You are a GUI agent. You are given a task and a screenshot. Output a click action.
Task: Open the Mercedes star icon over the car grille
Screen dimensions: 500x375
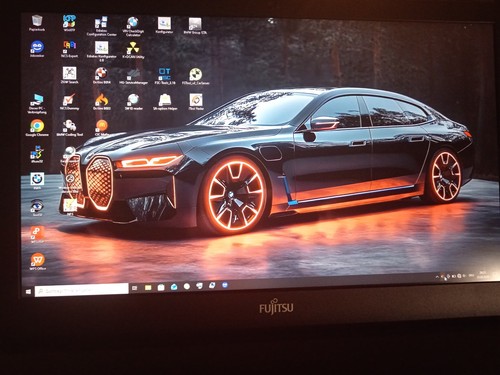(x=70, y=179)
